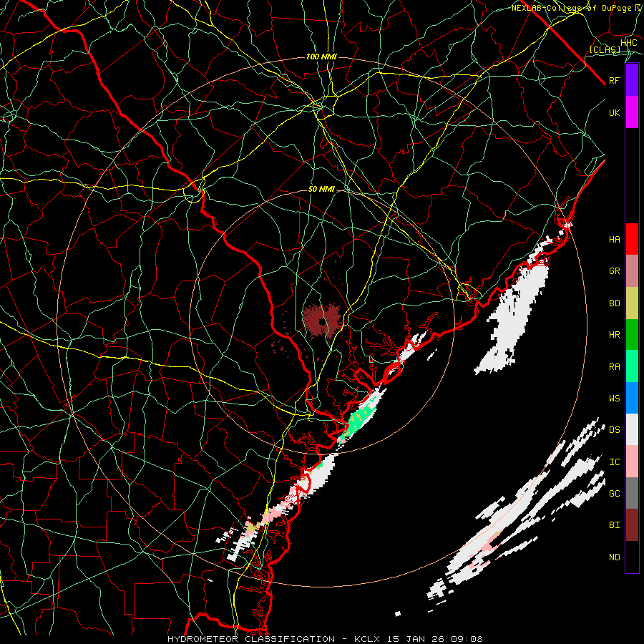
Task: Click the 50 NMI range ring label
Action: click(x=321, y=189)
